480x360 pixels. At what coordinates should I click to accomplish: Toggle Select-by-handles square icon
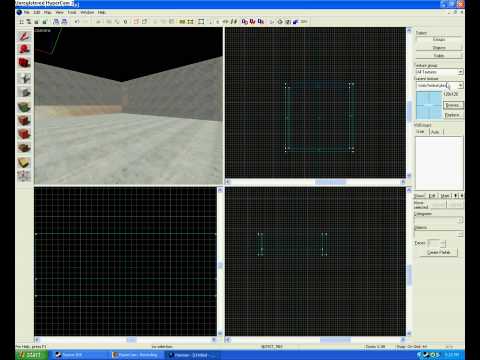tap(201, 22)
